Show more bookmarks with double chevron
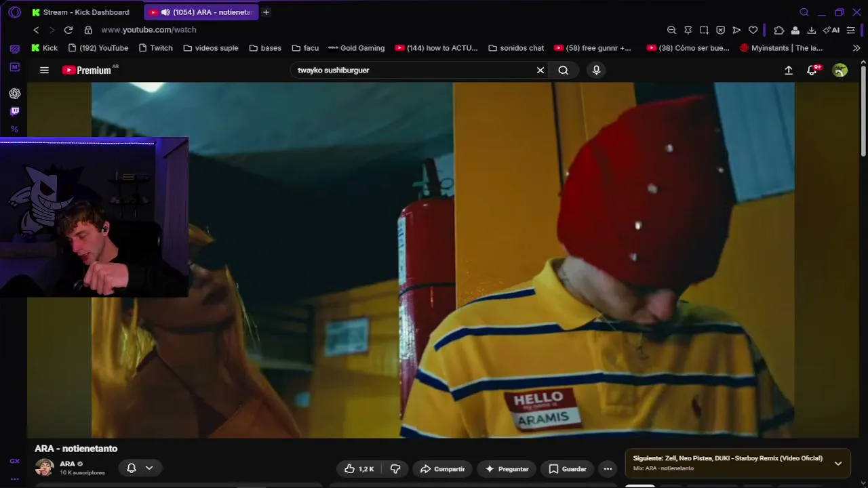This screenshot has width=868, height=488. (x=856, y=48)
